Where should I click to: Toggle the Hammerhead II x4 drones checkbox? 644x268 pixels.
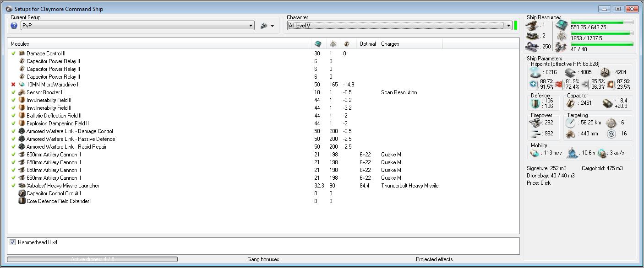[x=12, y=242]
